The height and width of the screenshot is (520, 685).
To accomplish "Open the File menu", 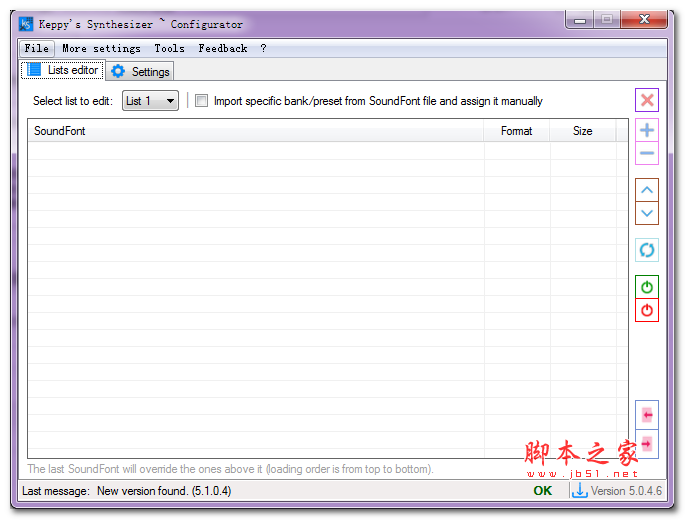I will (37, 48).
